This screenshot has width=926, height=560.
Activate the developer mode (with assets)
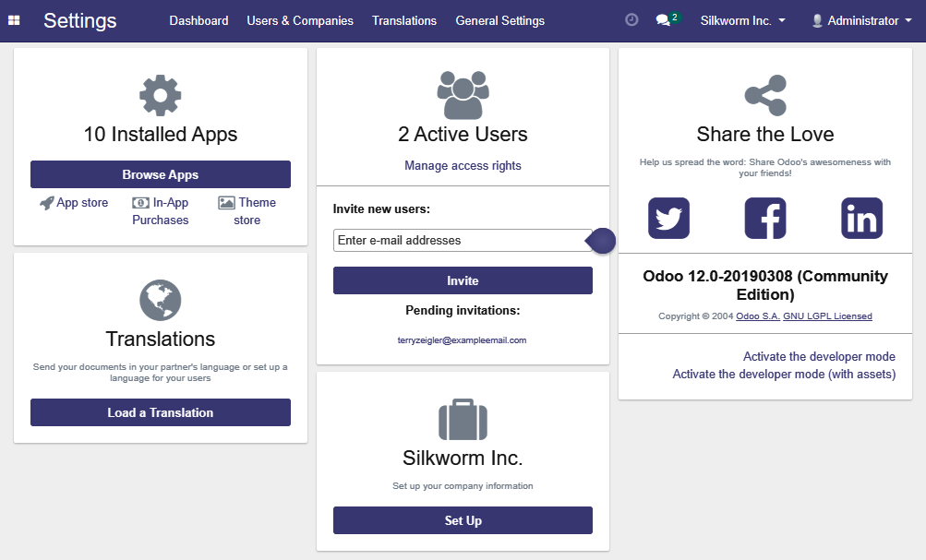tap(784, 375)
